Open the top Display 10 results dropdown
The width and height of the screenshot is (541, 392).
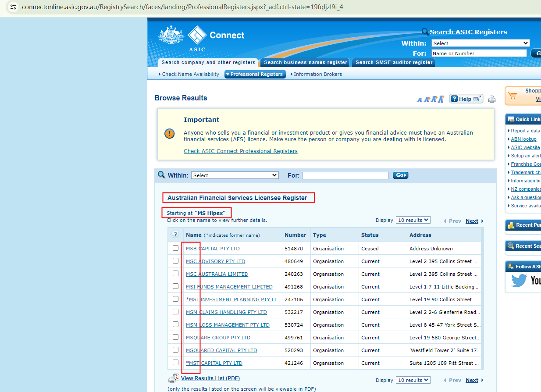[x=413, y=220]
